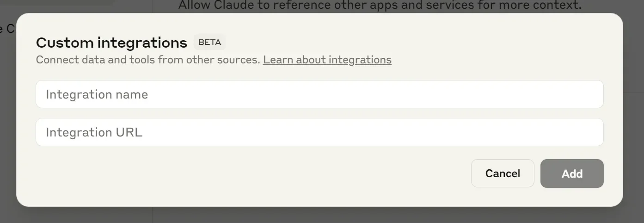Click the 'Connect data and tools' description text
Screen dimensions: 644x223
coord(148,60)
